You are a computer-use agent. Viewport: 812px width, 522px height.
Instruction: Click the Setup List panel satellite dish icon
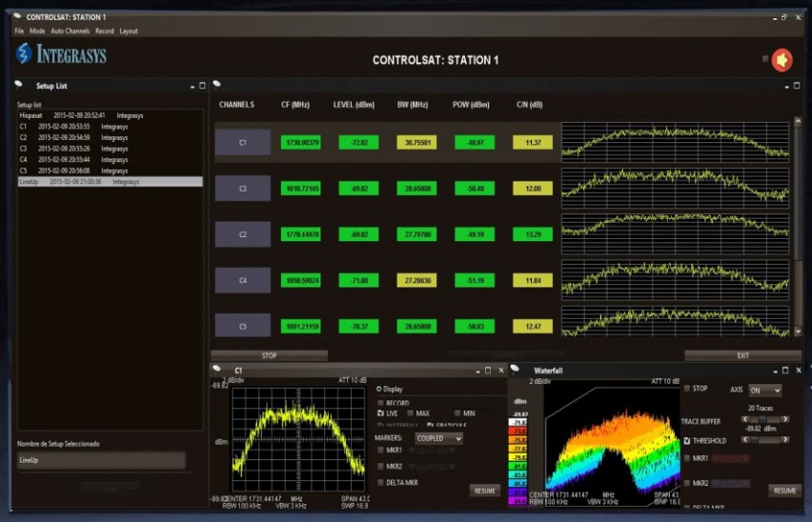19,85
